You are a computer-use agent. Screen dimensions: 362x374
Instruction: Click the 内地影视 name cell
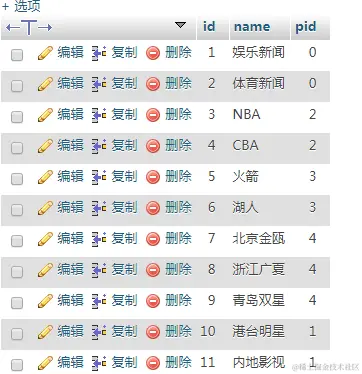tap(258, 362)
